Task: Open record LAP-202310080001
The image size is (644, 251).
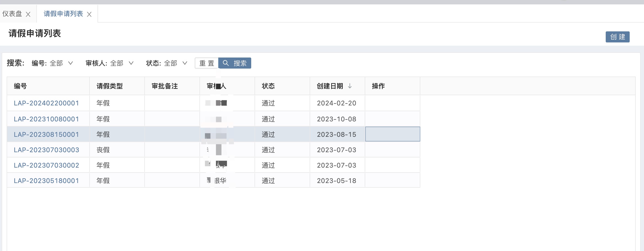Action: [x=46, y=119]
